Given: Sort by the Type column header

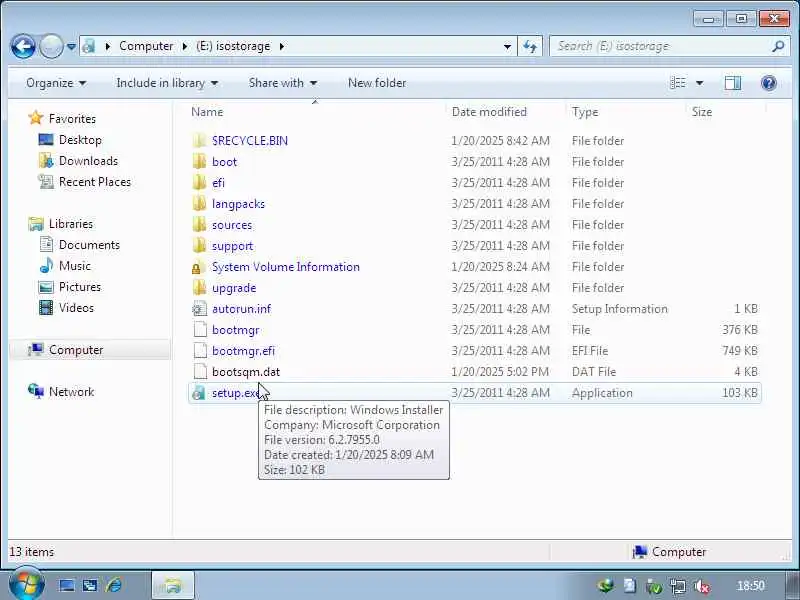Looking at the screenshot, I should [x=585, y=112].
